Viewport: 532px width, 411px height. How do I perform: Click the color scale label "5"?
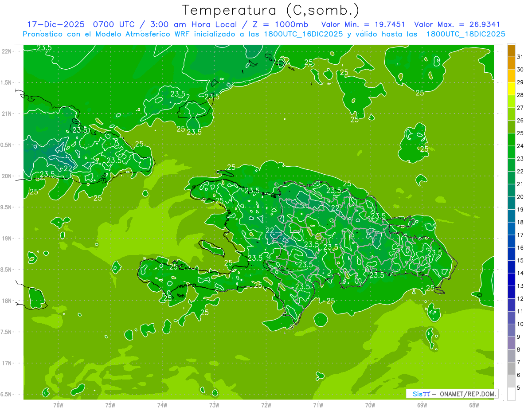(518, 388)
